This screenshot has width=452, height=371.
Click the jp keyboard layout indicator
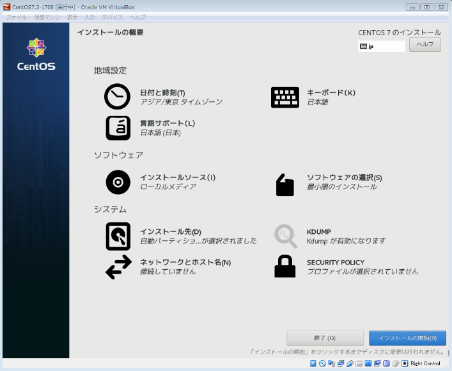[382, 46]
